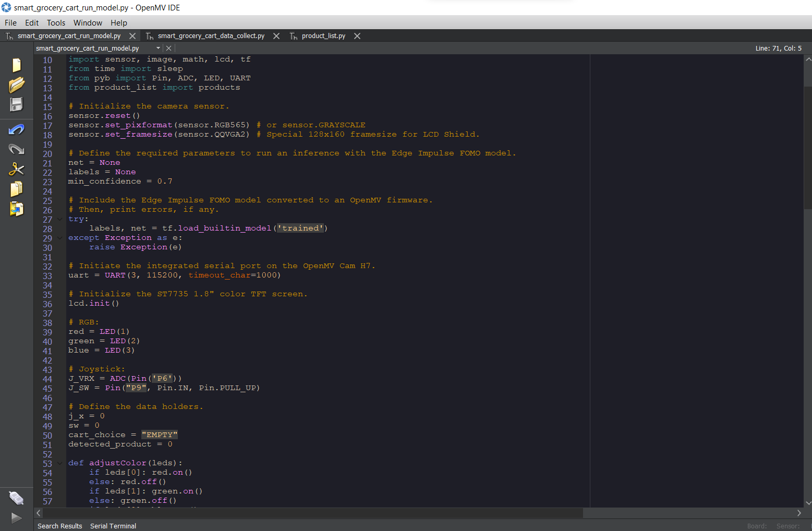This screenshot has width=812, height=531.
Task: Open the Serial Terminal panel
Action: click(x=113, y=526)
